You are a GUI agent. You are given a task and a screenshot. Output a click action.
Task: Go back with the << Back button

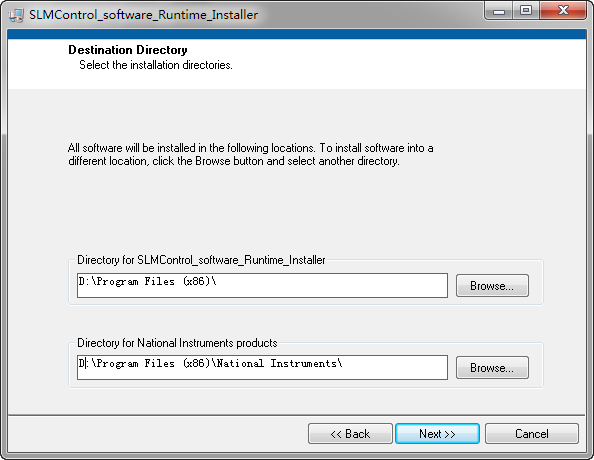350,433
